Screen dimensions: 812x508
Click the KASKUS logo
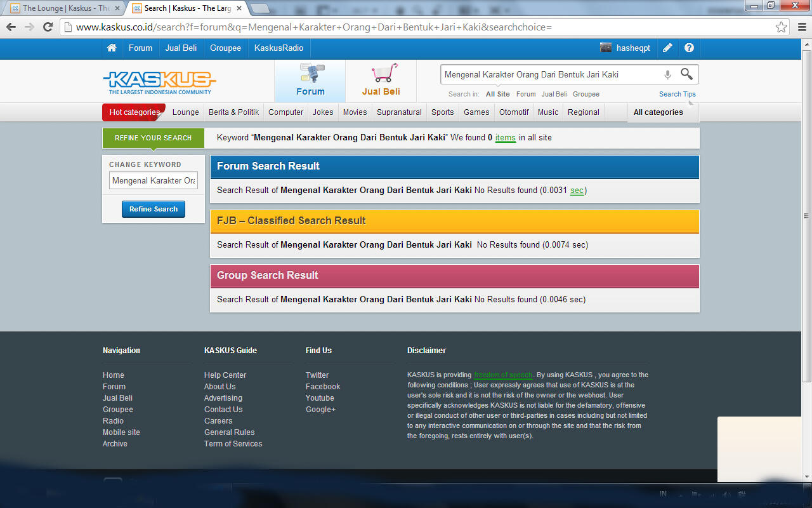(159, 82)
